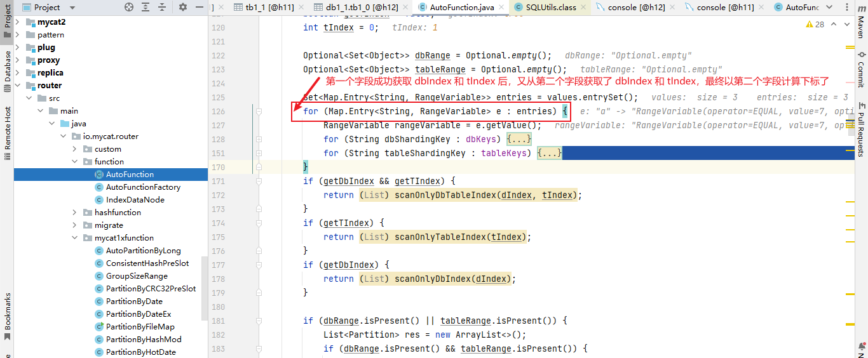Close the tb1_1 [@h11] tab
Screen dimensions: 868x358
click(x=302, y=8)
